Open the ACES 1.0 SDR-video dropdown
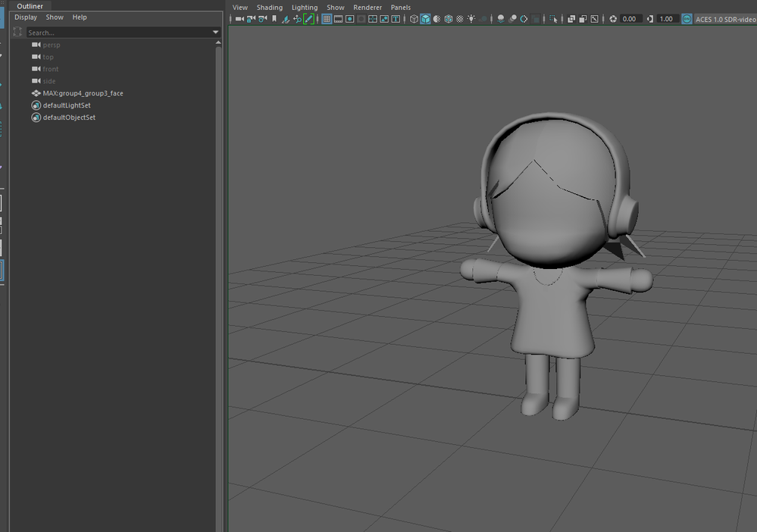This screenshot has width=757, height=532. (724, 19)
